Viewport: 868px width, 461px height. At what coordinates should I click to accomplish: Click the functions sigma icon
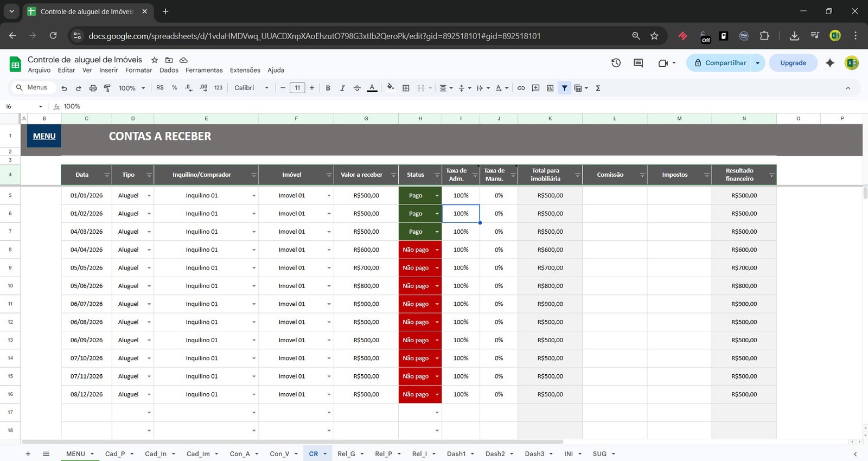coord(598,88)
